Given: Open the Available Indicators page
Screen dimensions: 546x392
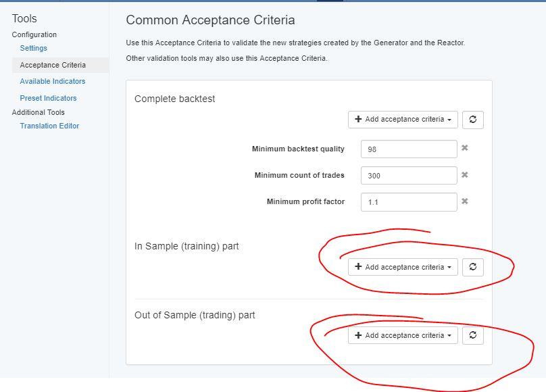Looking at the screenshot, I should pos(53,81).
